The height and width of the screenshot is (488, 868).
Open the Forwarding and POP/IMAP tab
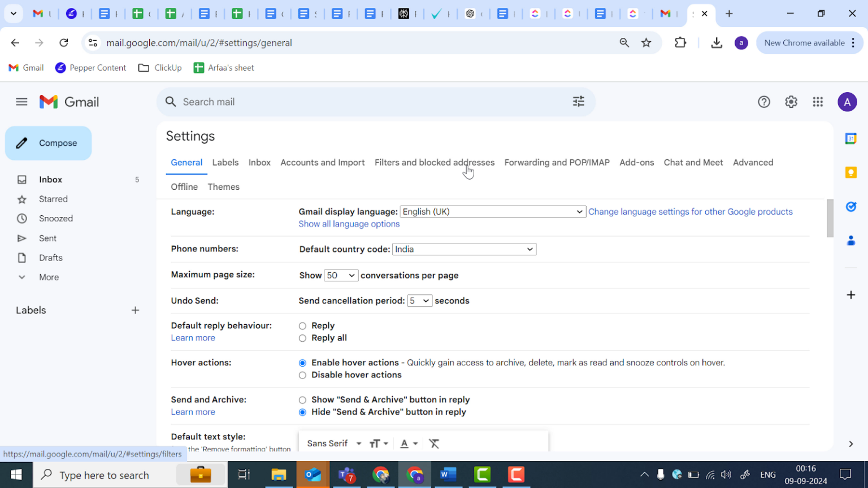(557, 162)
